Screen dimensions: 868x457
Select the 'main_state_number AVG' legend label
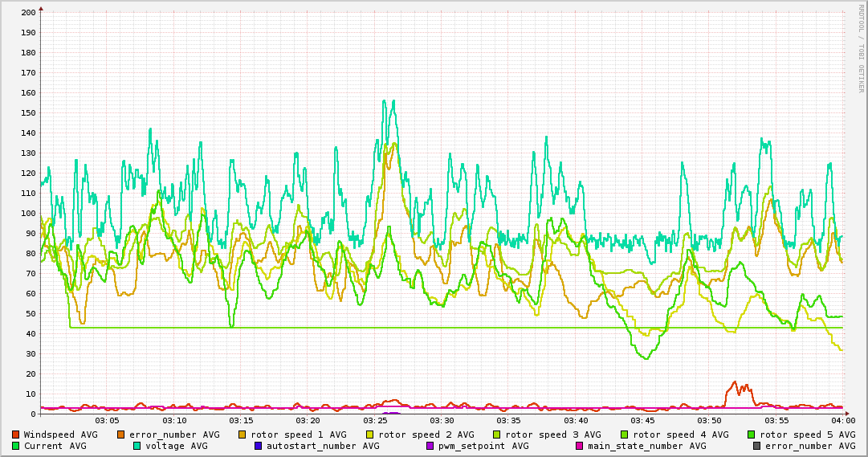(x=647, y=446)
